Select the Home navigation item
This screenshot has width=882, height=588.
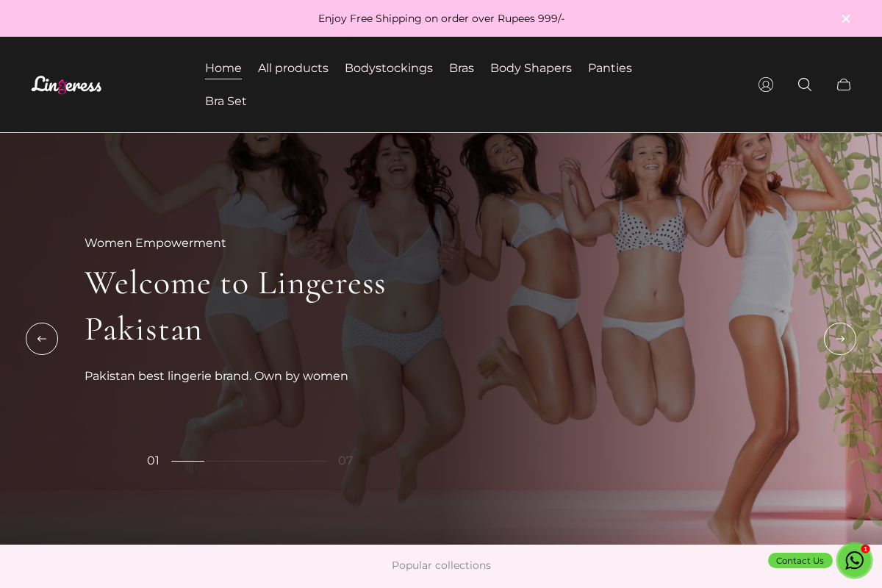coord(223,68)
